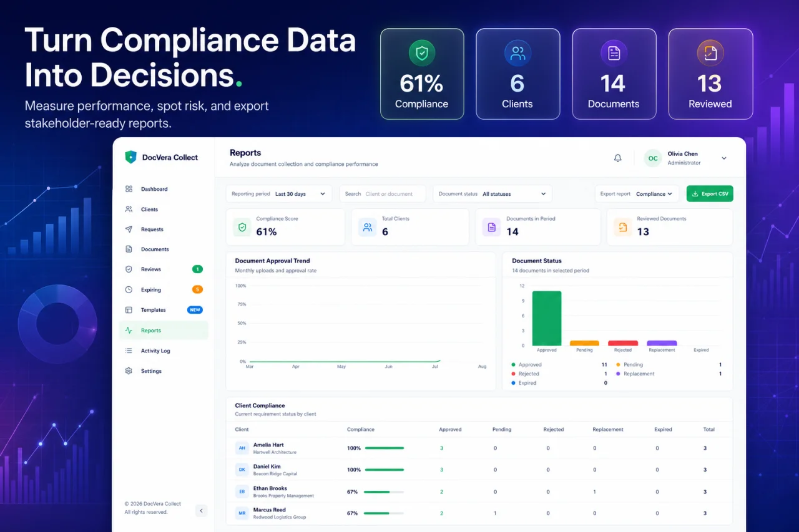
Task: Click the NEW badge beside Templates
Action: click(x=195, y=310)
